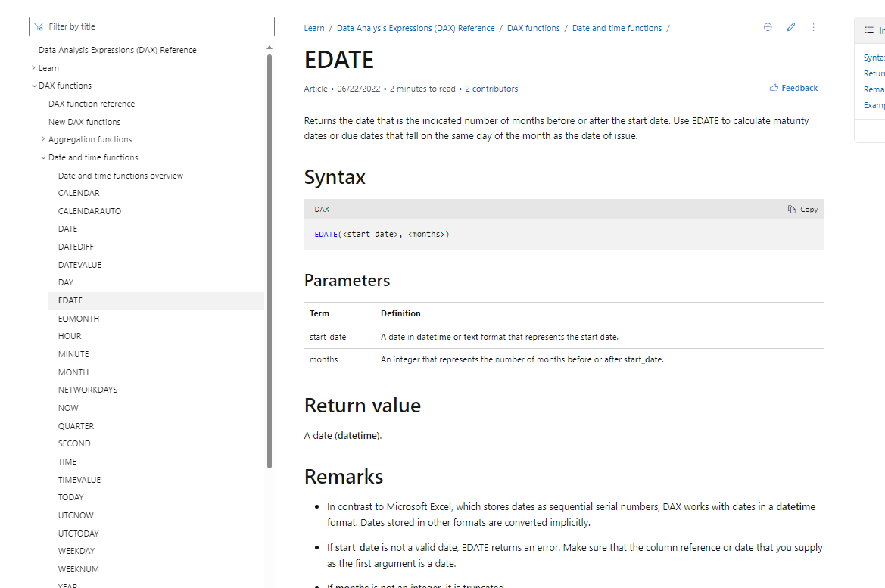The height and width of the screenshot is (588, 885).
Task: Expand the Learn tree node
Action: (x=33, y=67)
